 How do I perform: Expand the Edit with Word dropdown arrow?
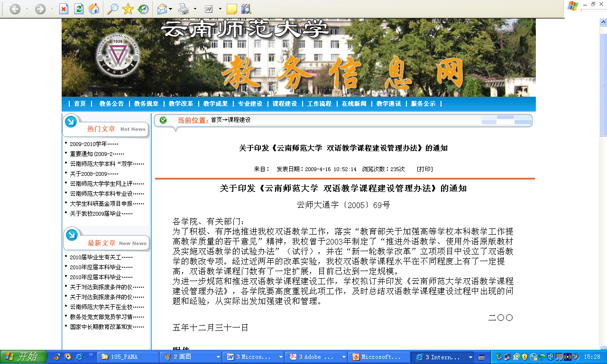click(x=220, y=9)
